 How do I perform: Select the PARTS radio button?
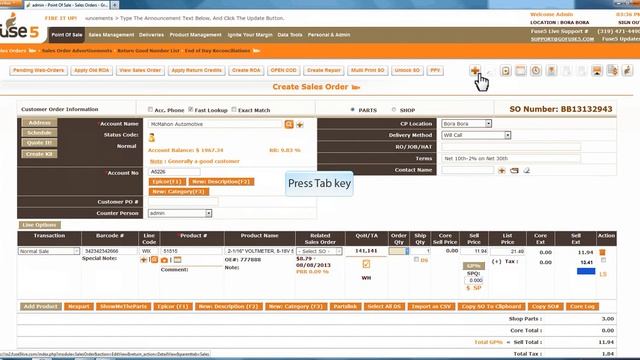(353, 110)
